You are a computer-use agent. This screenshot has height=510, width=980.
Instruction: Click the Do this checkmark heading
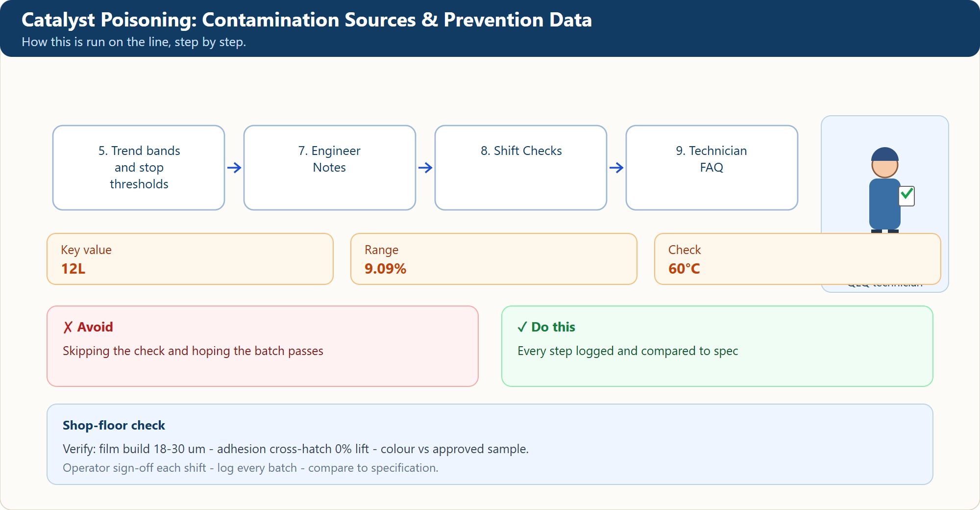point(546,327)
